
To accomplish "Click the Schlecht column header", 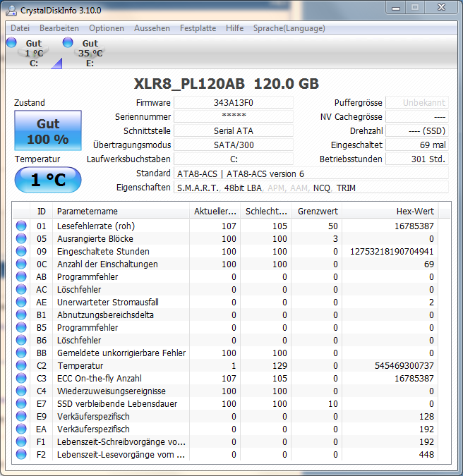I will 266,212.
